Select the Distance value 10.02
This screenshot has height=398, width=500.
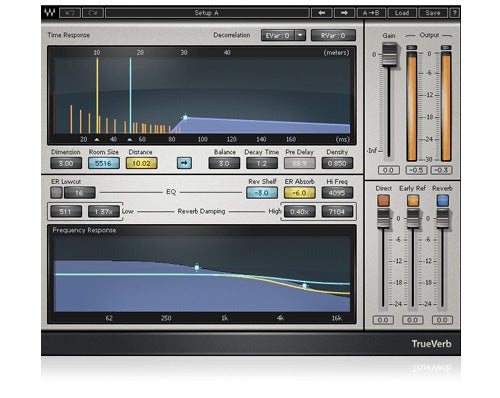(141, 163)
